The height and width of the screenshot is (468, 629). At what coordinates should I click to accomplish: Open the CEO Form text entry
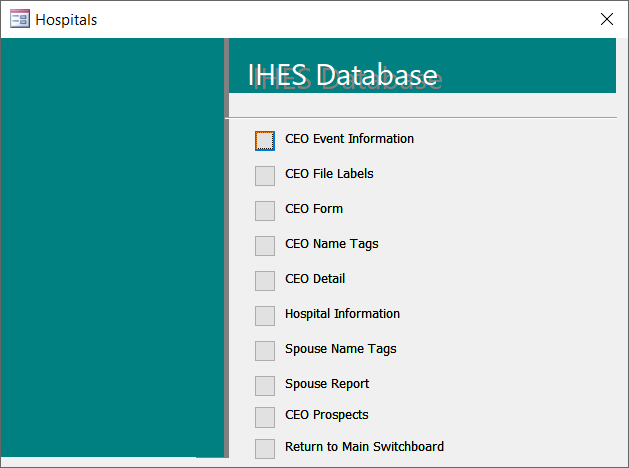(314, 209)
